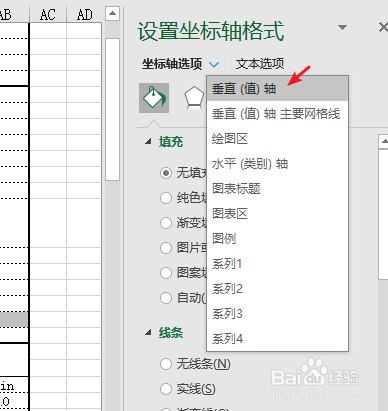
Task: Select the 渐变 fill radio button
Action: [166, 223]
